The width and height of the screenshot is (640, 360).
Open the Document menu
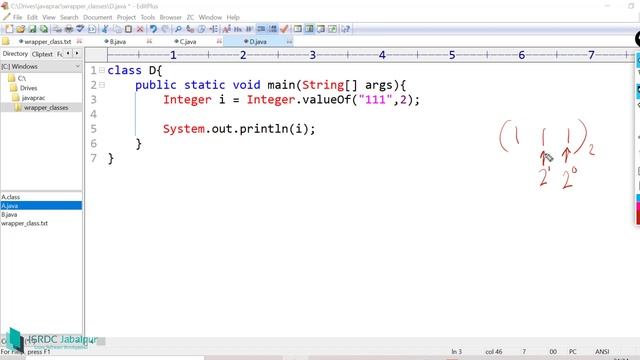click(x=98, y=17)
